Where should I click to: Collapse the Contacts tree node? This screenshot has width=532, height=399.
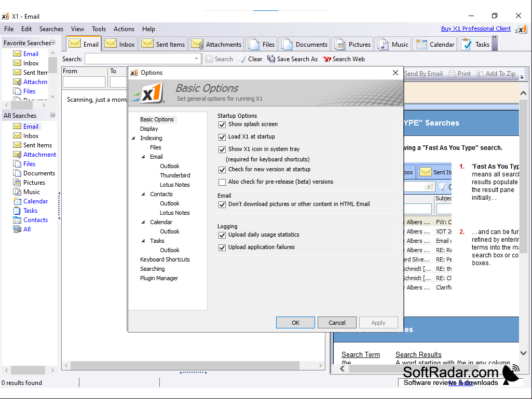coord(143,194)
